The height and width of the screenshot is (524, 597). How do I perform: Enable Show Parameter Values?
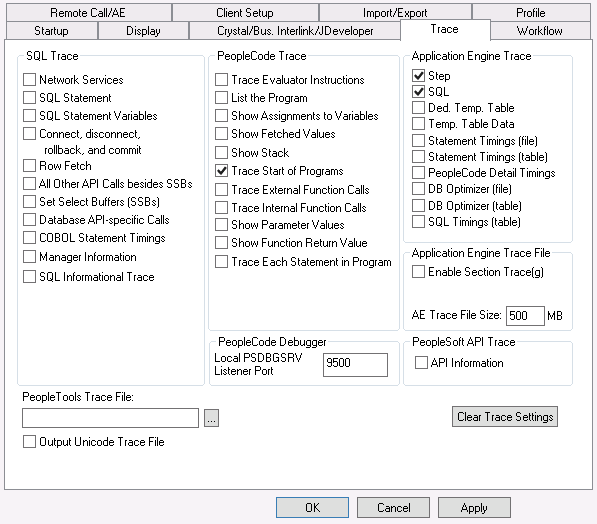[x=221, y=225]
